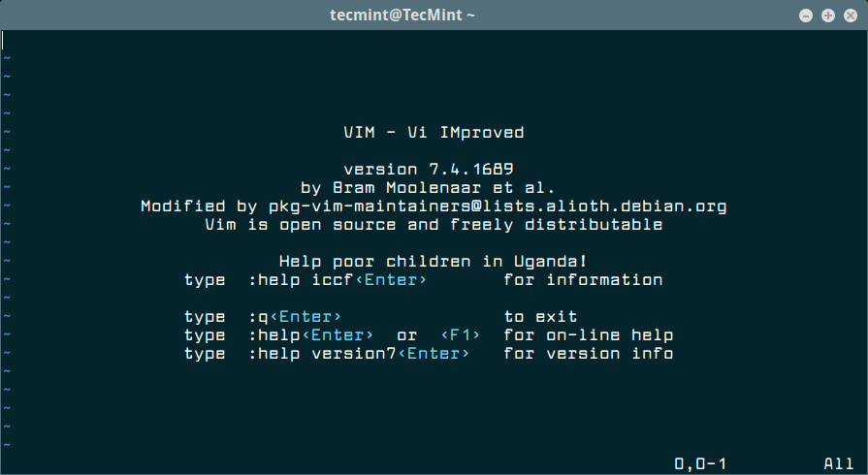
Task: Click the <F1> key hint
Action: coord(461,335)
